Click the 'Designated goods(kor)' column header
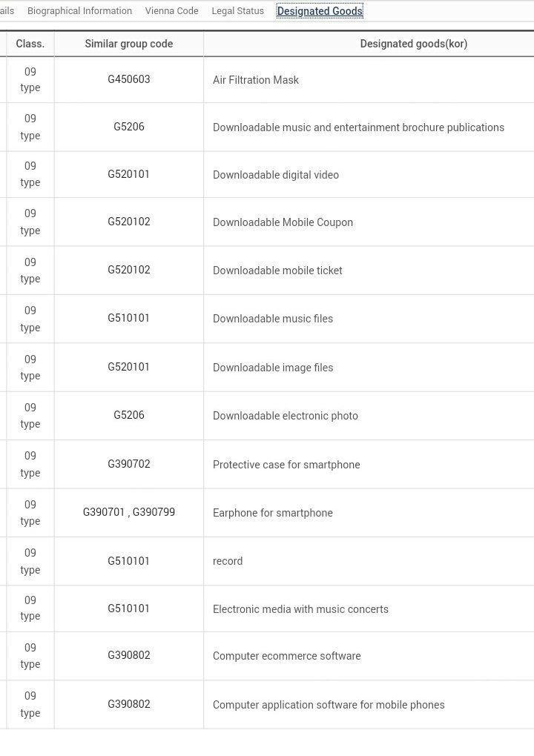The height and width of the screenshot is (756, 534). [x=413, y=44]
